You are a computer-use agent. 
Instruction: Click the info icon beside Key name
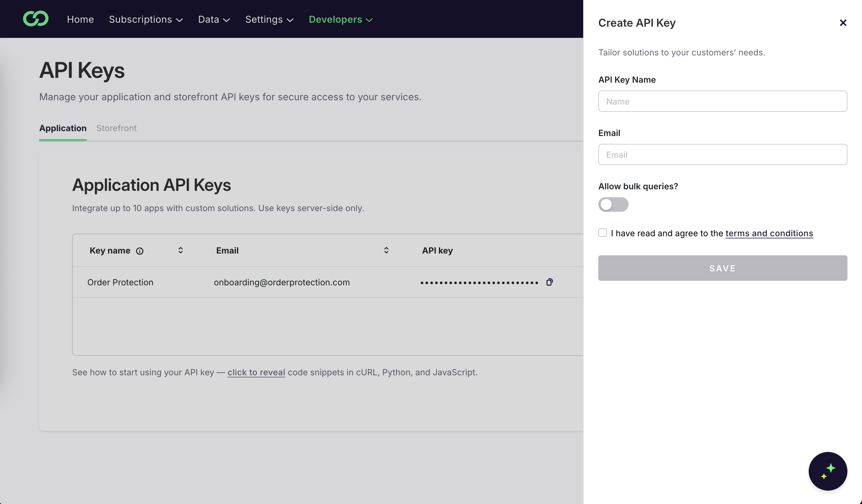140,250
